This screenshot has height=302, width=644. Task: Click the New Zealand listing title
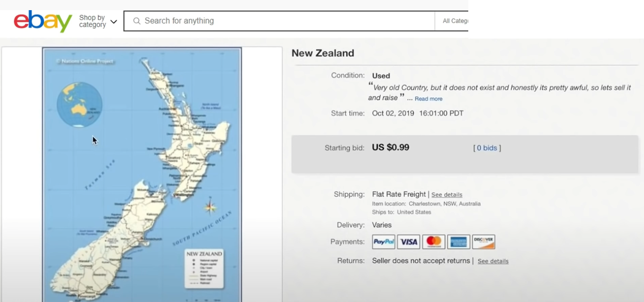pos(323,53)
